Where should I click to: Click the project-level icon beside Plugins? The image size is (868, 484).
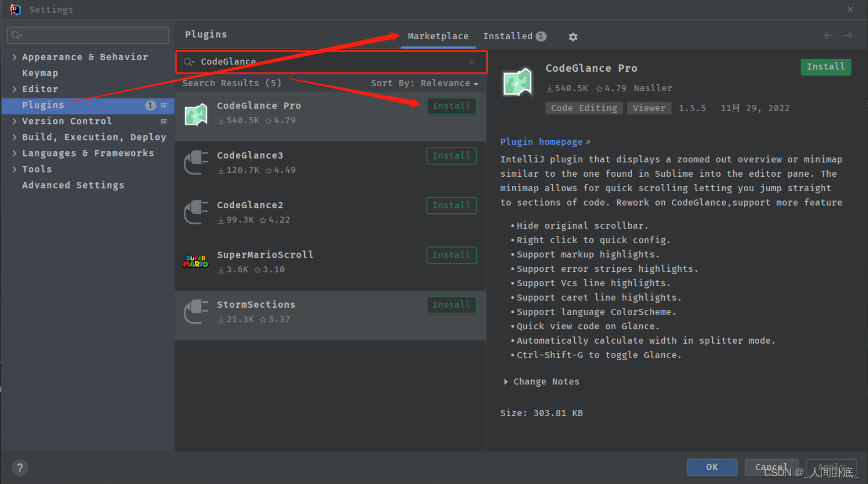(164, 106)
